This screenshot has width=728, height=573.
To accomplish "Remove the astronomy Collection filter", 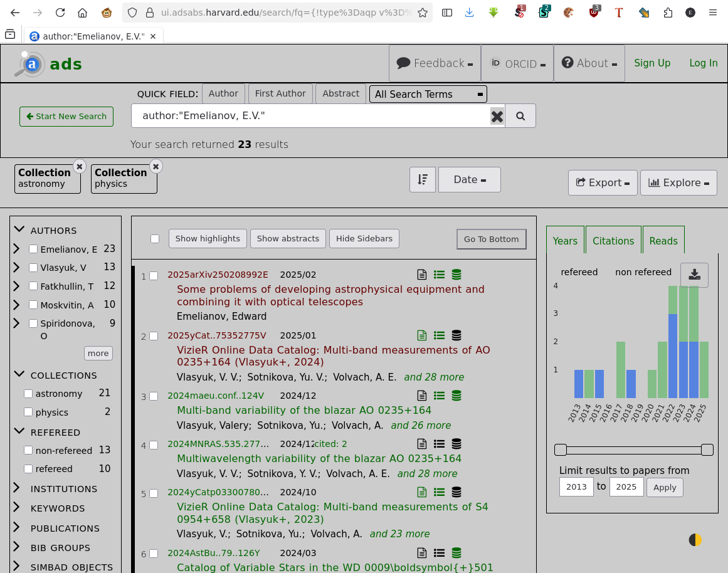I will point(79,166).
